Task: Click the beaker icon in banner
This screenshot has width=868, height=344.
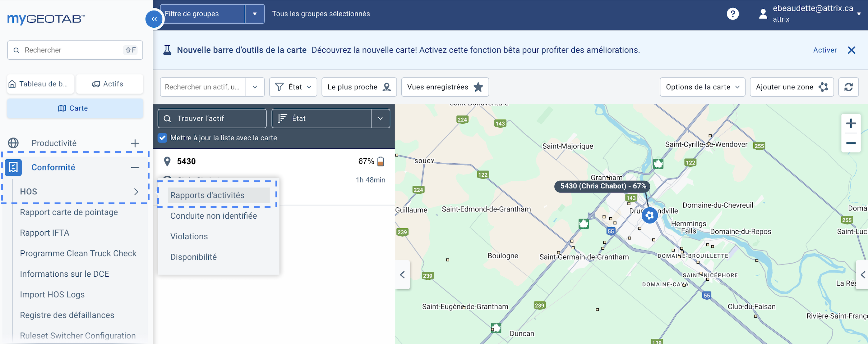Action: (167, 50)
